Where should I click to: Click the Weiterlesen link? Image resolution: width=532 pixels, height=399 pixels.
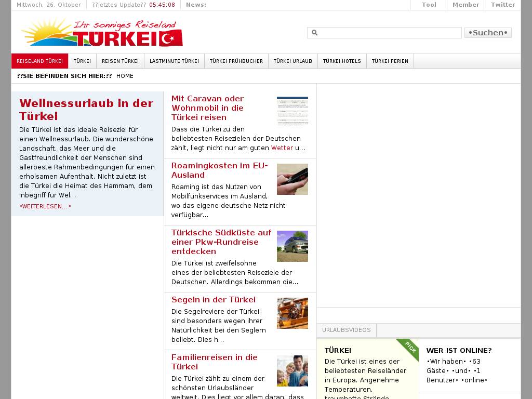45,206
